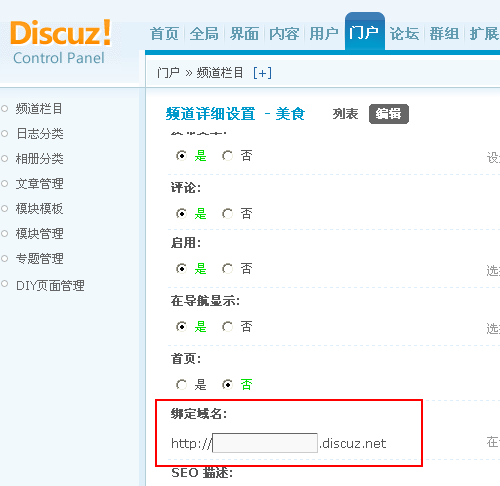The width and height of the screenshot is (500, 486).
Task: Click the Discuz! logo
Action: pos(60,32)
